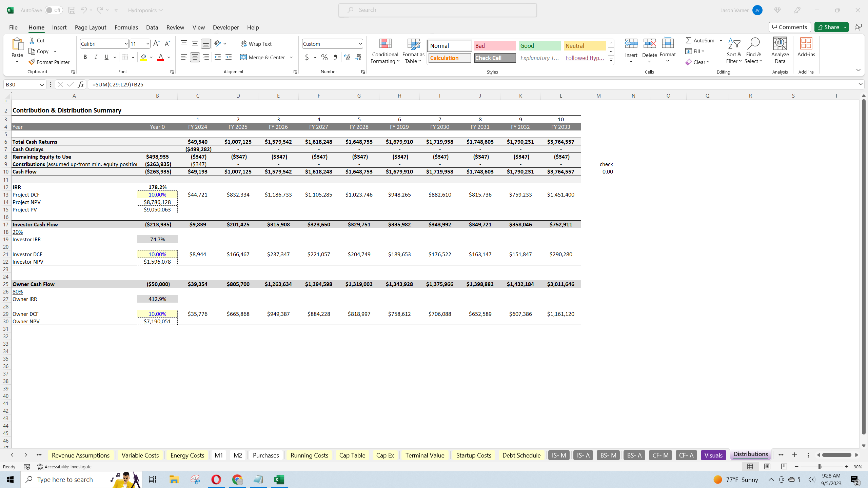Apply Percent Style format

click(324, 57)
